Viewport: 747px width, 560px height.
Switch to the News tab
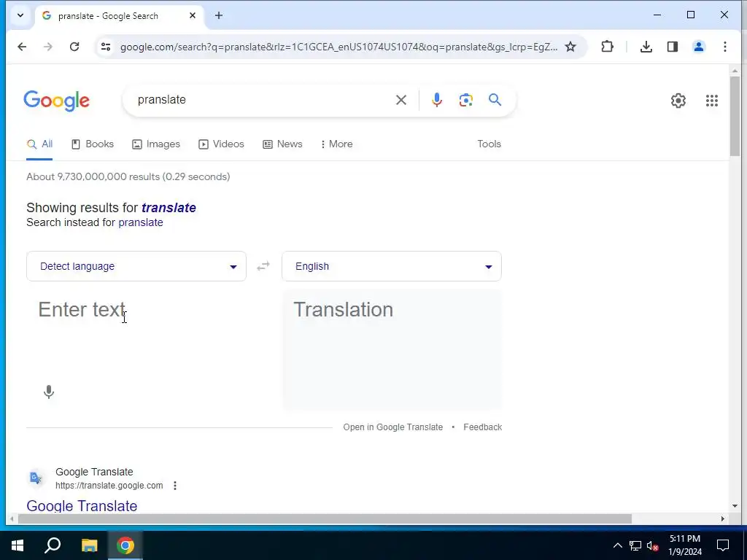tap(282, 144)
